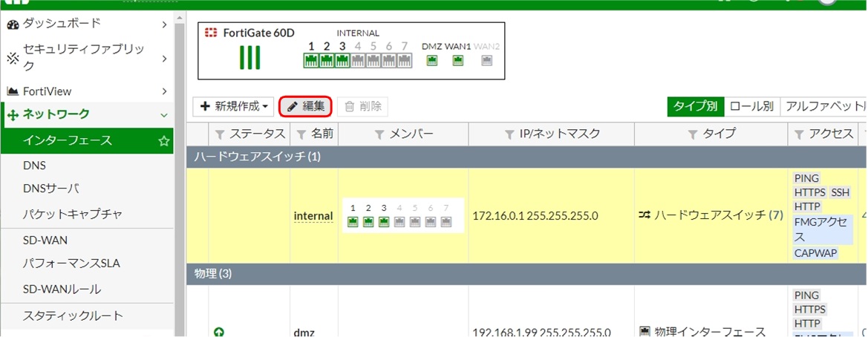Viewport: 868px width, 337px height.
Task: Click the ネットワーク menu heading
Action: pos(56,114)
